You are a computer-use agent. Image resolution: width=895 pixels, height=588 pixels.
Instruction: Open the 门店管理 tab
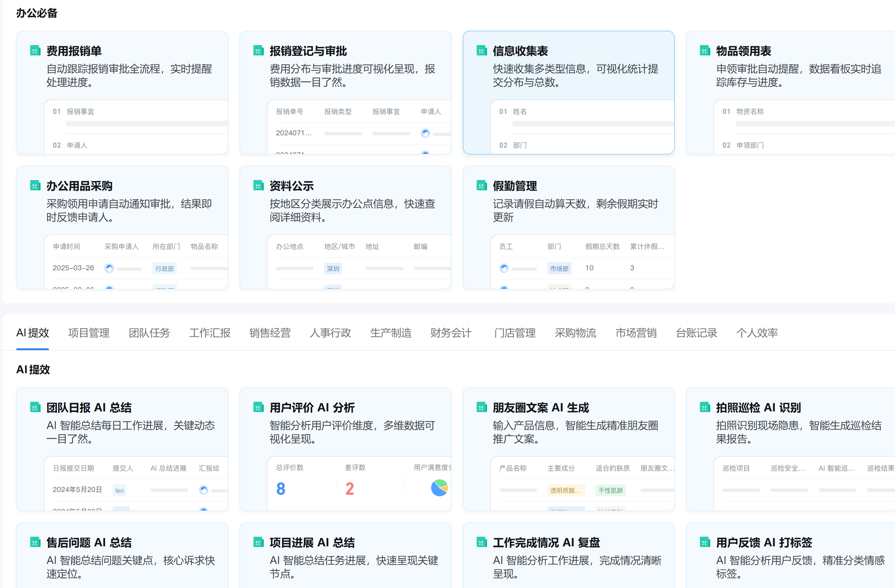515,333
